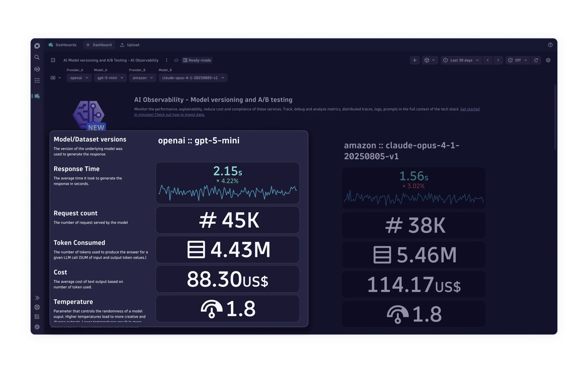The height and width of the screenshot is (373, 588).
Task: Click the Explore play icon in the sidebar
Action: 37,69
